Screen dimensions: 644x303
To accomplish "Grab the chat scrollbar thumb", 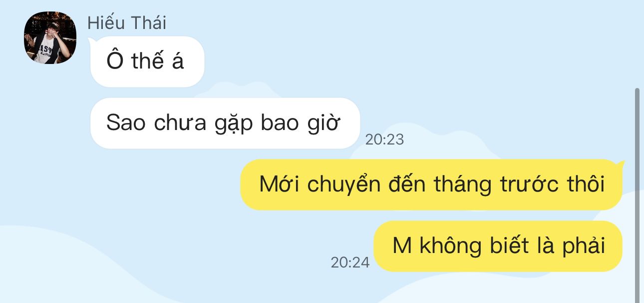I will coord(637,195).
